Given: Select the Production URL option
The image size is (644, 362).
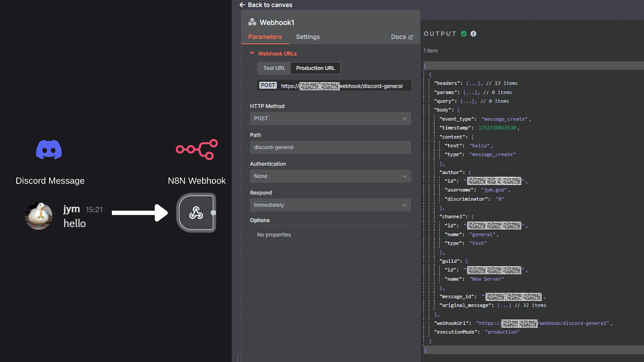Looking at the screenshot, I should click(x=315, y=68).
